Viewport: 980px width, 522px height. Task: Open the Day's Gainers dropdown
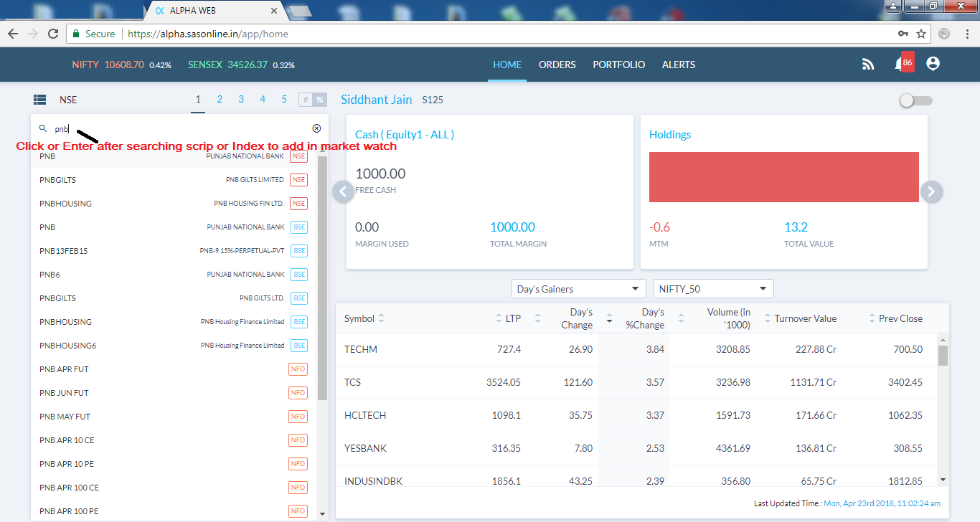point(580,288)
